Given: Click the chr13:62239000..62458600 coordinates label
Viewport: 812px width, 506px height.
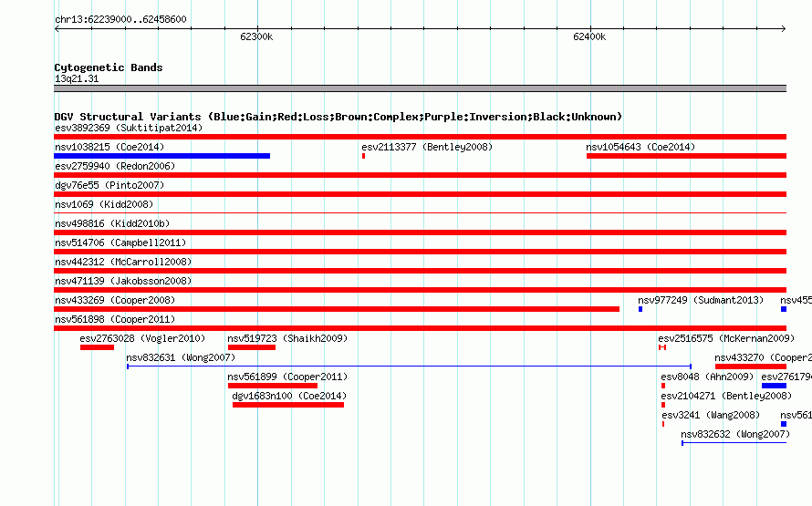Looking at the screenshot, I should pyautogui.click(x=120, y=19).
